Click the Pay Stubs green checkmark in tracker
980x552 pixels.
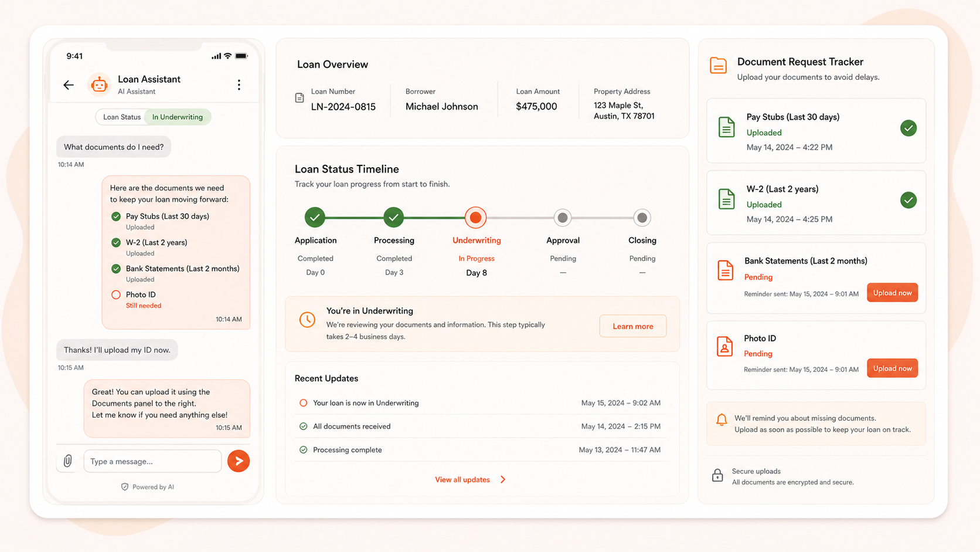[908, 128]
